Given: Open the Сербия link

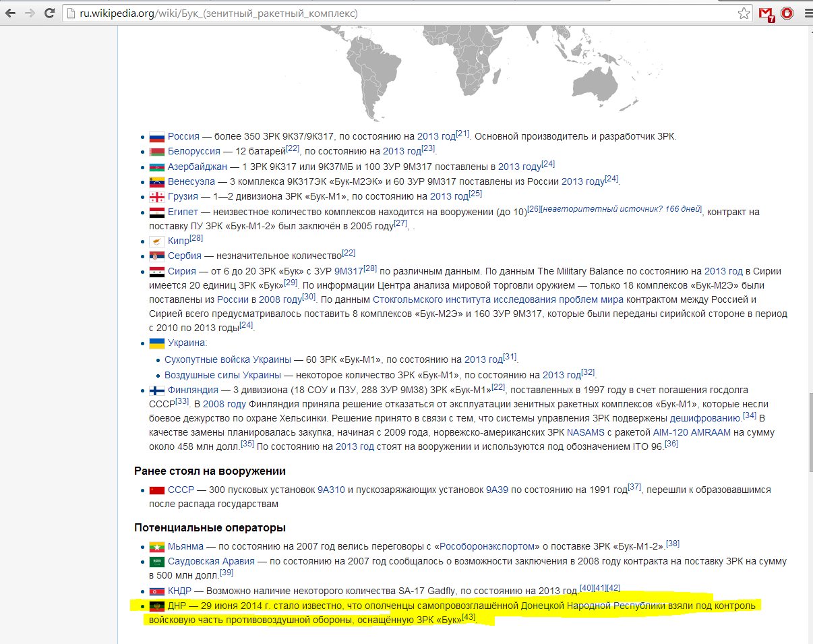Looking at the screenshot, I should point(185,256).
